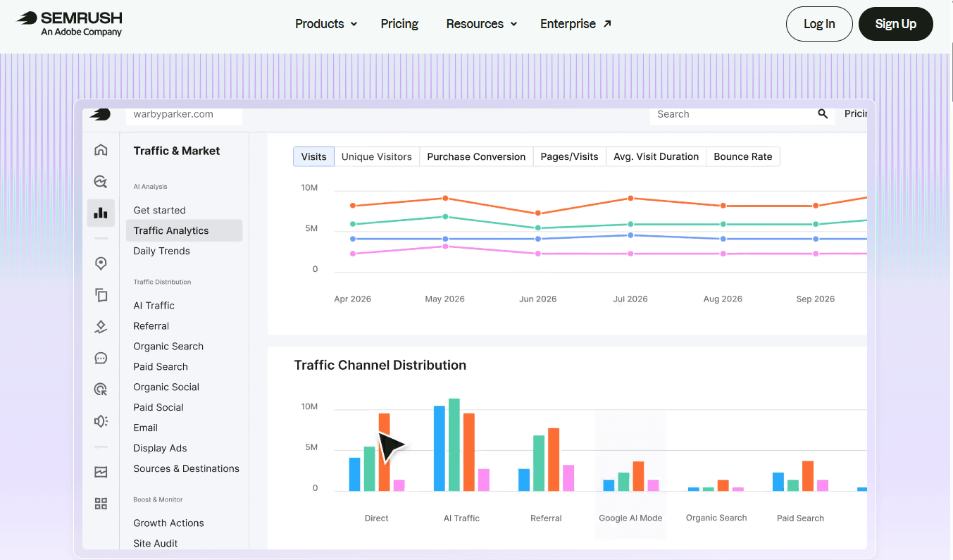
Task: Click the Traffic & Market sidebar heading
Action: coord(176,151)
